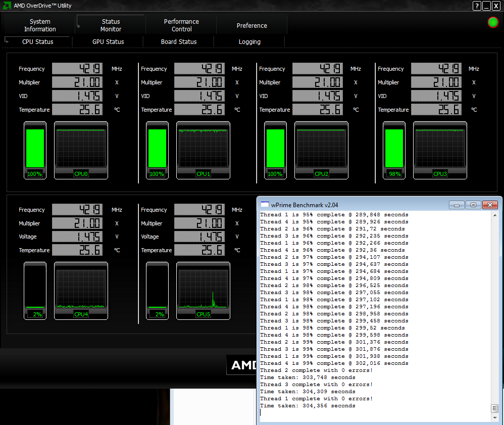Click 'Thread 1 complete with 0 errors!' line
This screenshot has width=504, height=425.
point(316,399)
